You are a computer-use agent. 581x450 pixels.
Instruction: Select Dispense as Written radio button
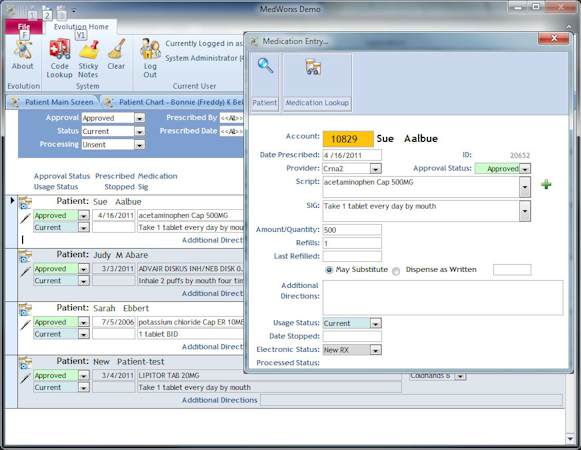coord(396,271)
